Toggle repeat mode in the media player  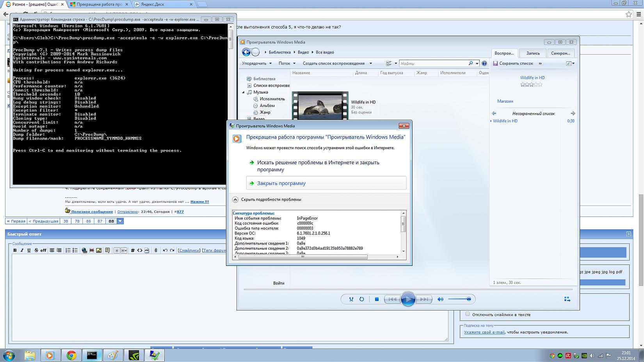(x=362, y=299)
